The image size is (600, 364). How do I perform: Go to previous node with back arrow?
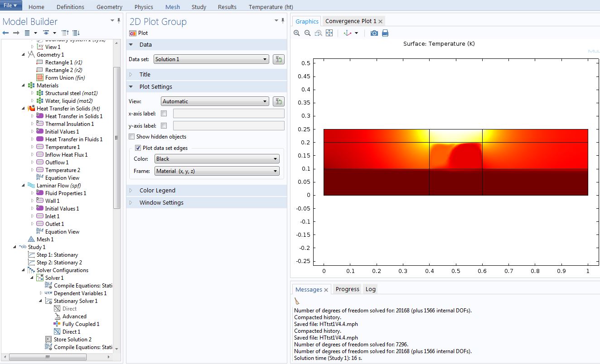point(6,33)
